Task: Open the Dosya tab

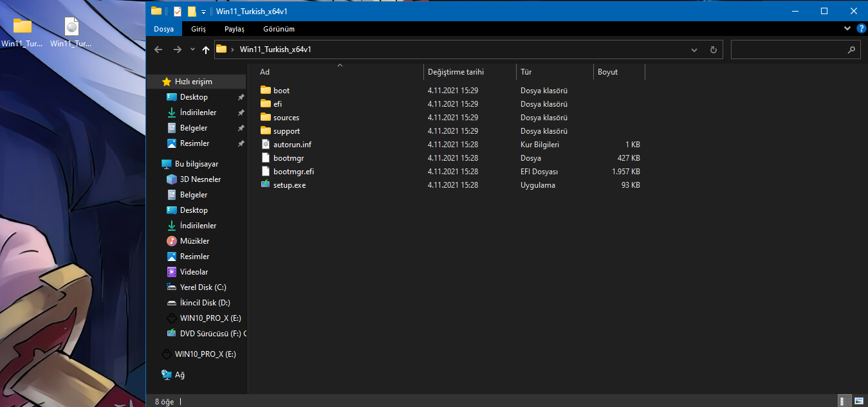Action: (164, 29)
